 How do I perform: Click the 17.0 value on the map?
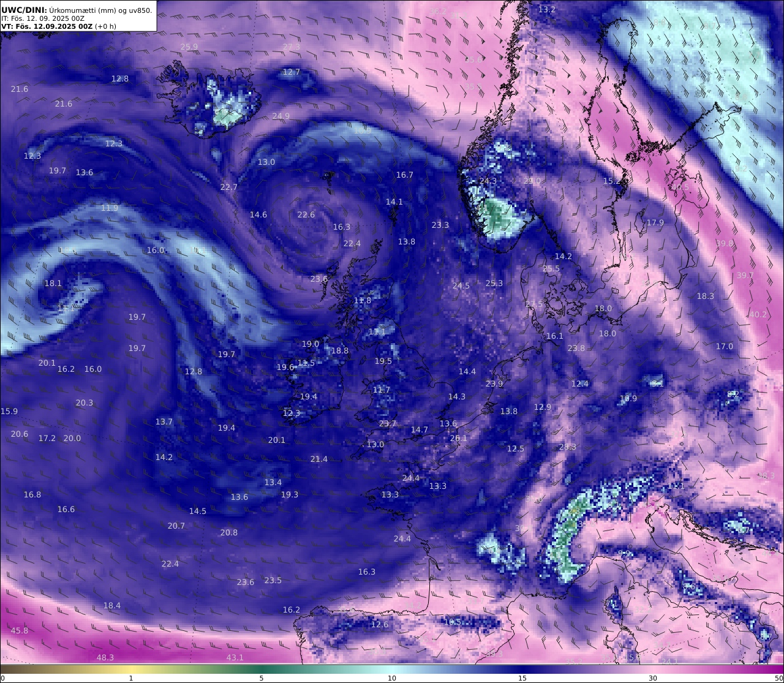coord(725,347)
